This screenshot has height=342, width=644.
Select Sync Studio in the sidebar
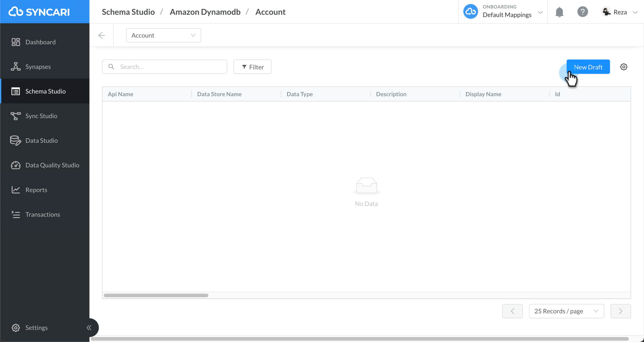(x=45, y=116)
